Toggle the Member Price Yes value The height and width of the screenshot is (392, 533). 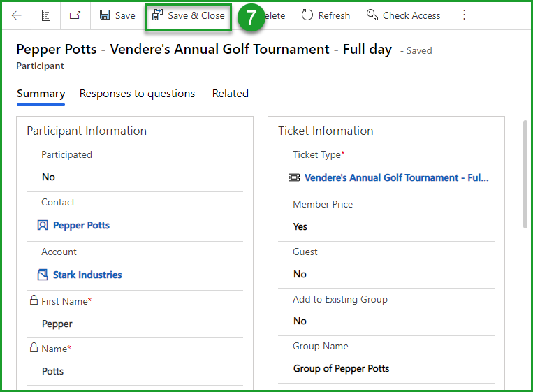click(x=300, y=227)
